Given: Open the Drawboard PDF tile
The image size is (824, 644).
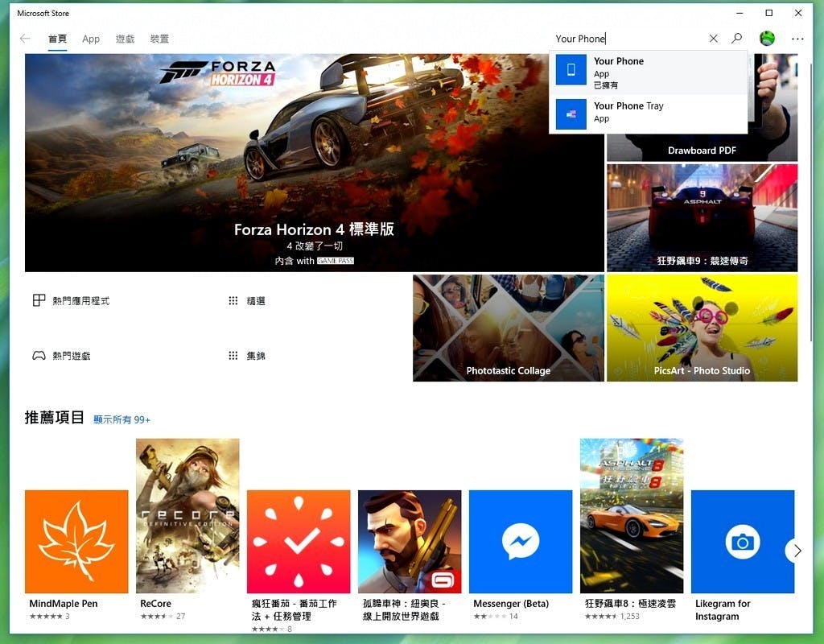Looking at the screenshot, I should click(702, 147).
